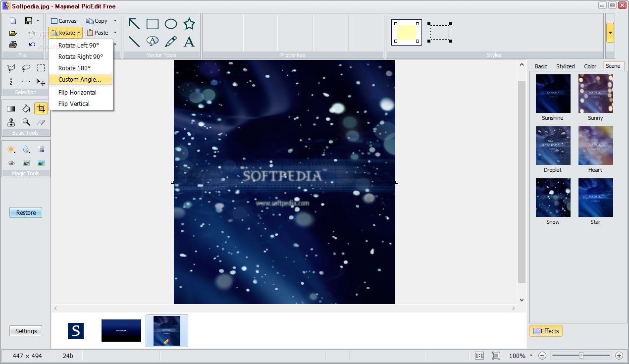This screenshot has height=364, width=629.
Task: Select Flip Horizontal menu entry
Action: 81,92
